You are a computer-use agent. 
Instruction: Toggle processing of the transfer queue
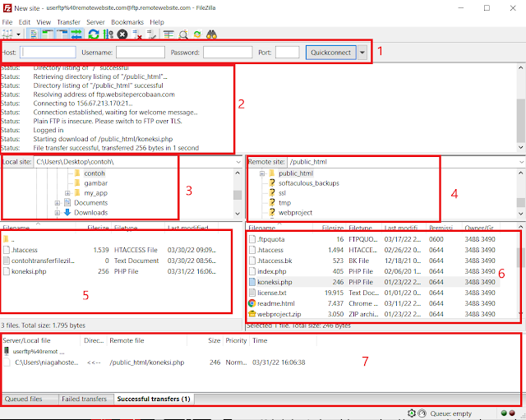[108, 34]
